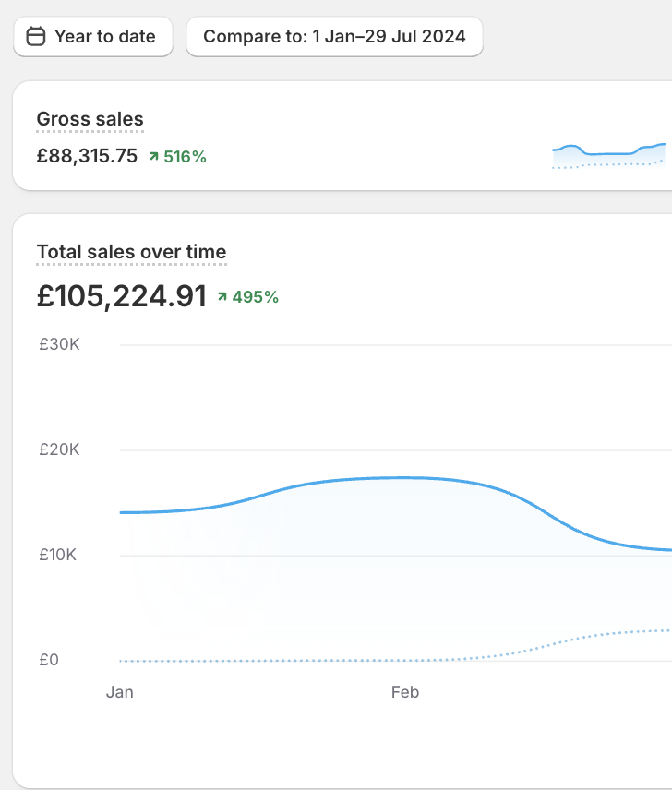Click the calendar icon in the date filter
Image resolution: width=672 pixels, height=790 pixels.
[36, 37]
